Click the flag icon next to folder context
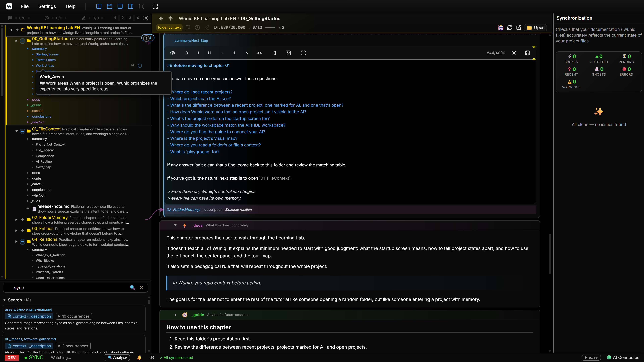This screenshot has width=644, height=362. 188,27
